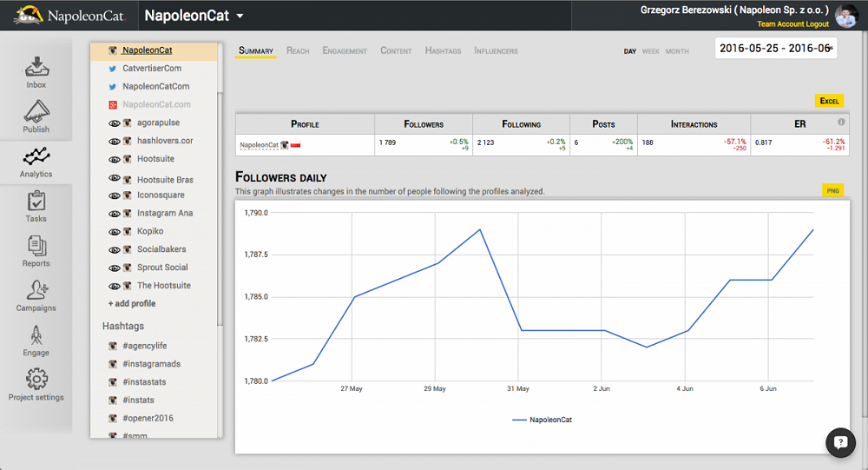Image resolution: width=868 pixels, height=470 pixels.
Task: Open the Tasks clipboard icon
Action: point(36,201)
